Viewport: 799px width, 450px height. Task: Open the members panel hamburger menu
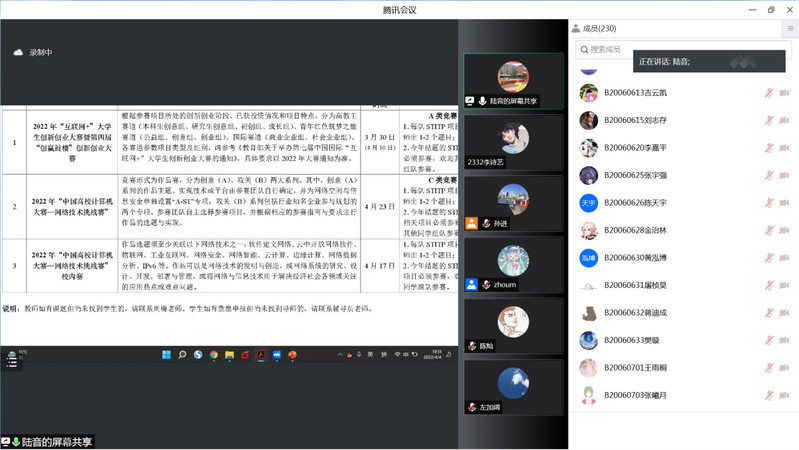pos(790,28)
